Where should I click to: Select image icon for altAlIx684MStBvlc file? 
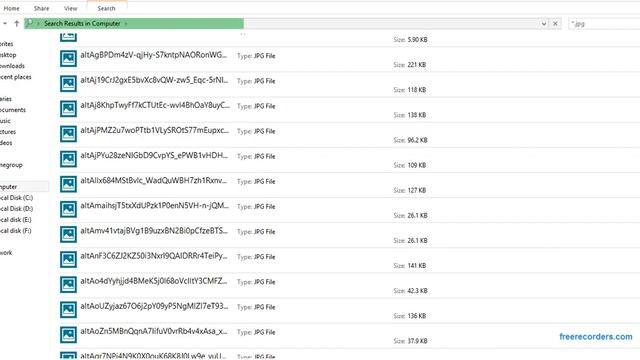point(68,184)
